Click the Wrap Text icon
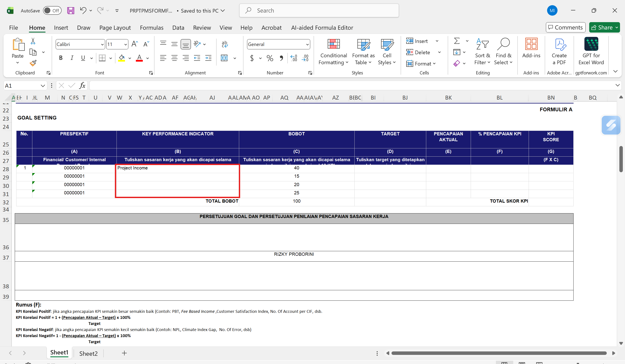Image resolution: width=625 pixels, height=364 pixels. 224,44
